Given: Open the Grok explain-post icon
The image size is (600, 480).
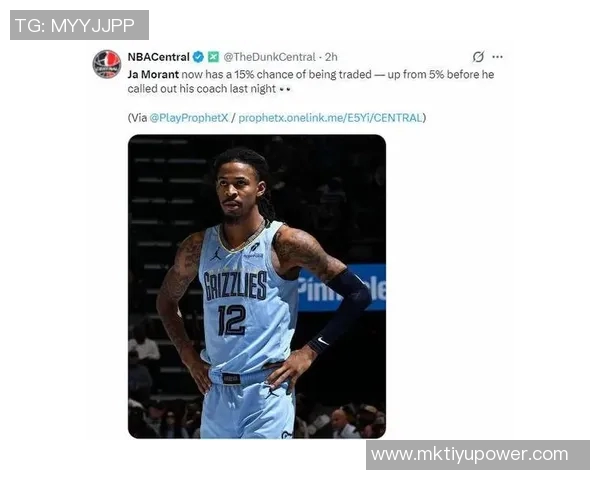Looking at the screenshot, I should click(x=478, y=57).
